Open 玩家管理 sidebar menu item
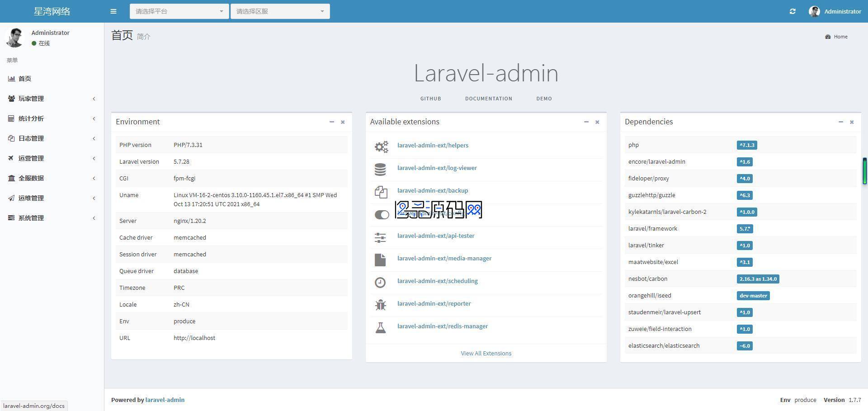 point(52,99)
